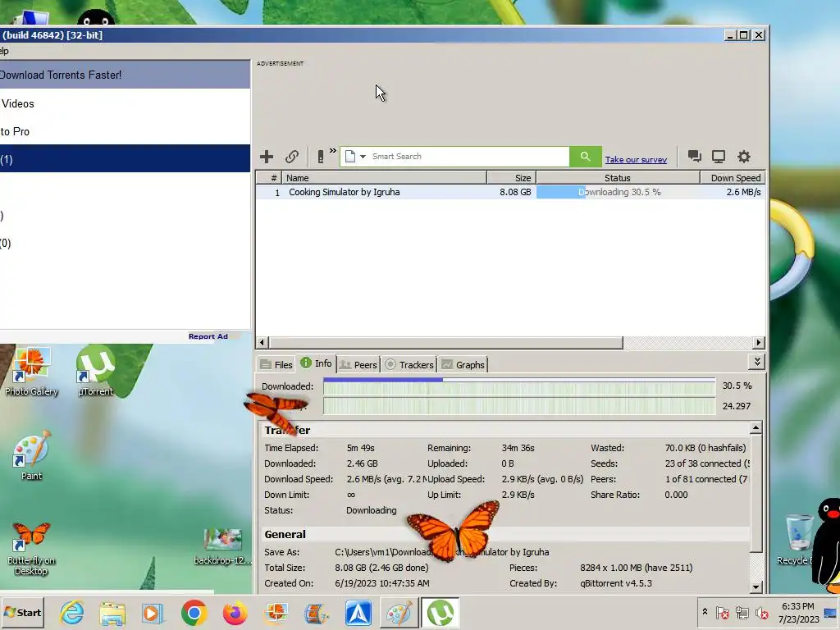Screen dimensions: 840x630
Task: Open the blue A application on the taskbar
Action: (358, 613)
